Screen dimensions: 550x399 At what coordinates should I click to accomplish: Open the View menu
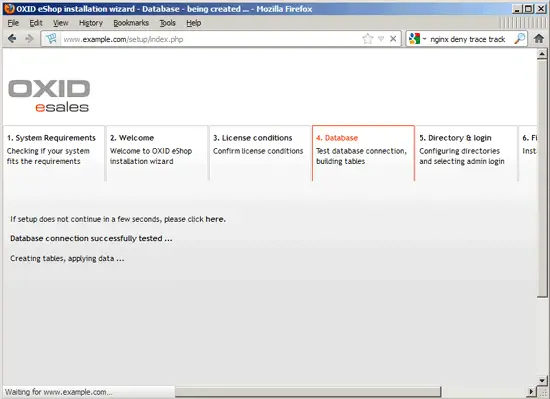tap(61, 23)
